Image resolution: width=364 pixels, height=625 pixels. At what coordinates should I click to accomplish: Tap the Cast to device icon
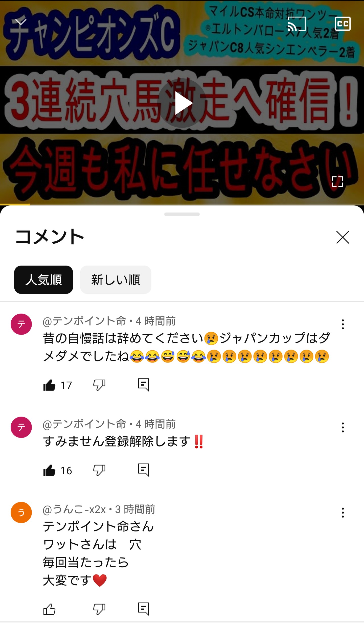coord(297,24)
